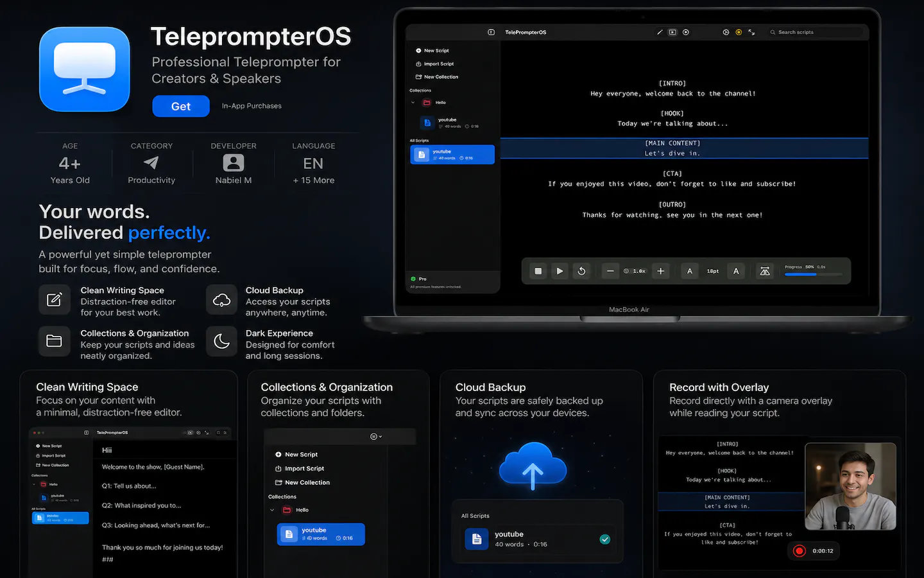The width and height of the screenshot is (924, 578).
Task: Click the fullscreen arrows icon in MacBook toolbar
Action: click(751, 32)
